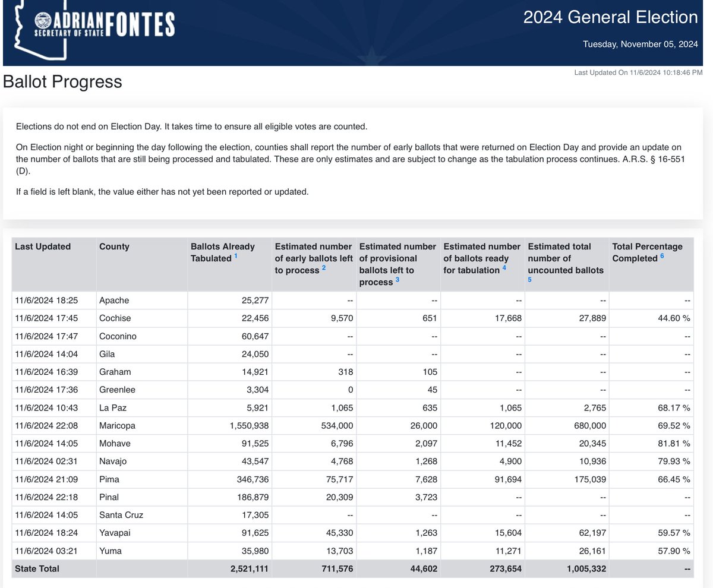Sort by the Last Updated column header

coord(44,246)
